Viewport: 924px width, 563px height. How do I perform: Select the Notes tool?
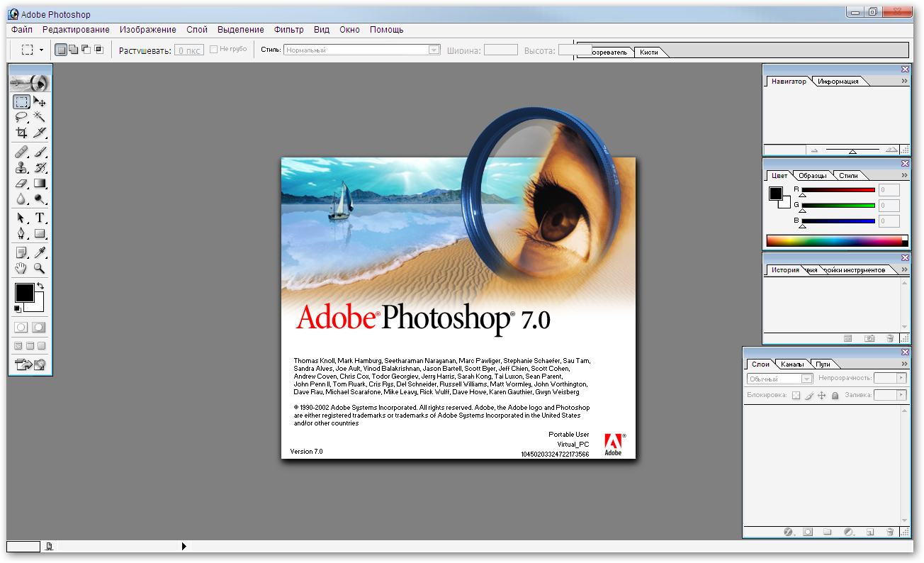coord(22,252)
